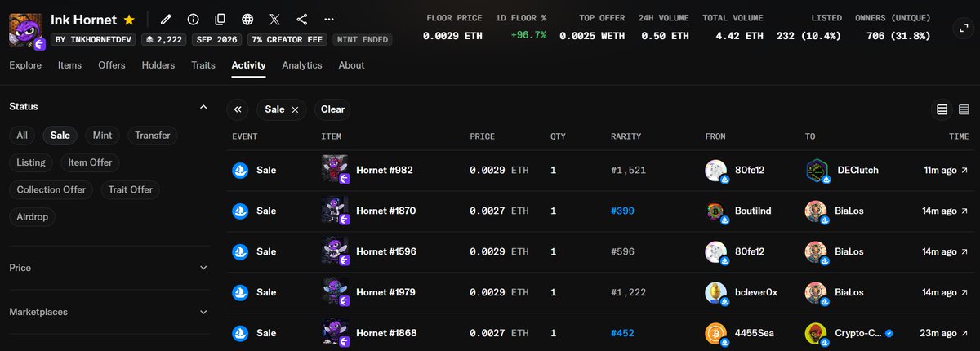Open Hornet #982 item thumbnail
Image resolution: width=980 pixels, height=351 pixels.
click(336, 170)
